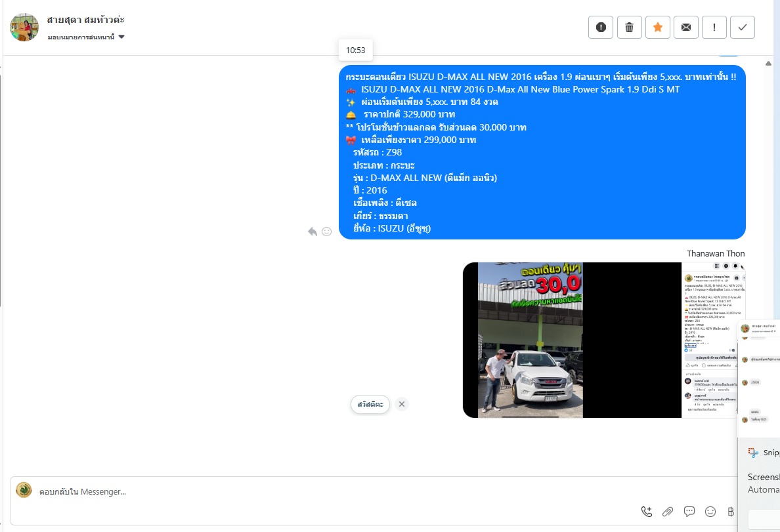The width and height of the screenshot is (780, 532).
Task: Mark conversation done with the checkmark button
Action: (x=743, y=27)
